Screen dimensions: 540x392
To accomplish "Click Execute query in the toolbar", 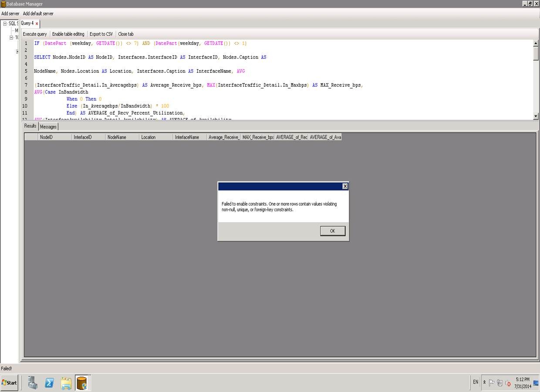I will click(35, 34).
